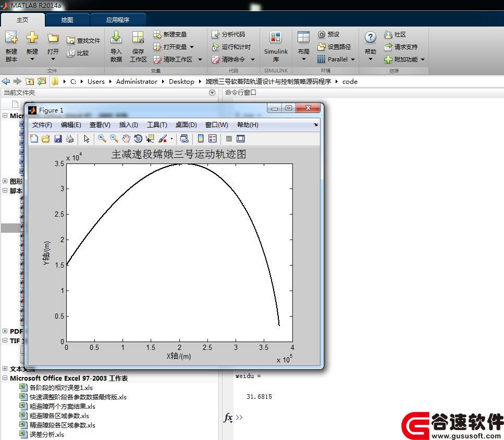Select file 各阶段的相对误差1.xls
This screenshot has height=440, width=504.
61,387
